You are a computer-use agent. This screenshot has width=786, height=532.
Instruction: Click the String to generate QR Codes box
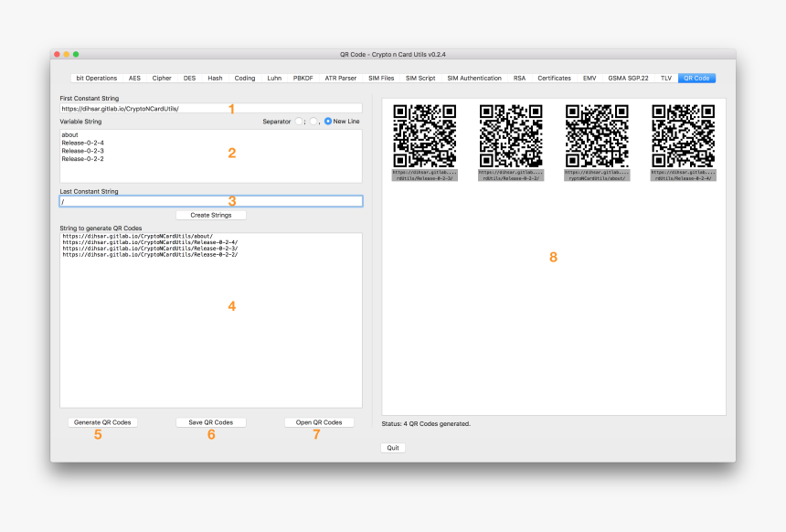[210, 320]
